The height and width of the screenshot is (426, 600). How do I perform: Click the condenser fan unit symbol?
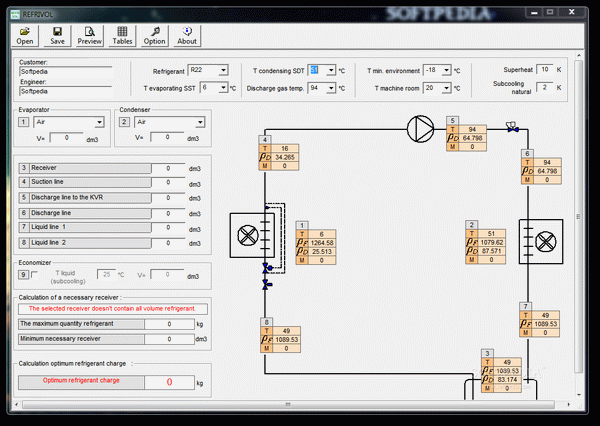[x=541, y=242]
